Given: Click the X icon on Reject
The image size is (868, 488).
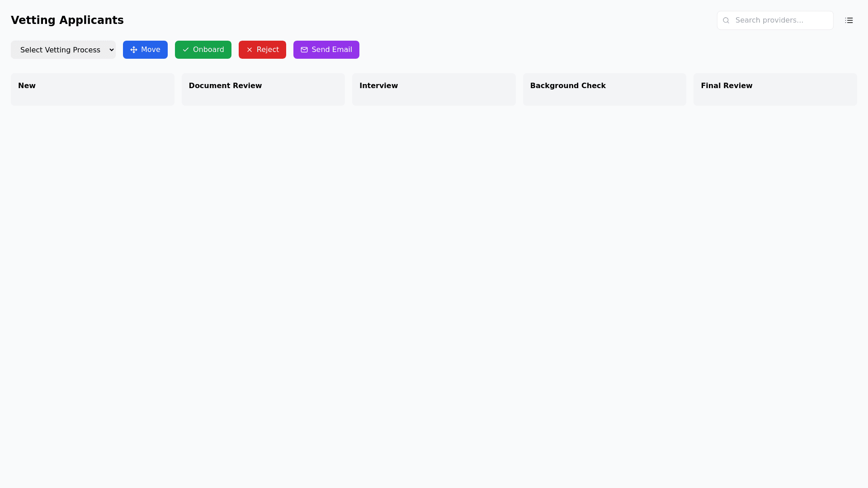Looking at the screenshot, I should click(250, 50).
